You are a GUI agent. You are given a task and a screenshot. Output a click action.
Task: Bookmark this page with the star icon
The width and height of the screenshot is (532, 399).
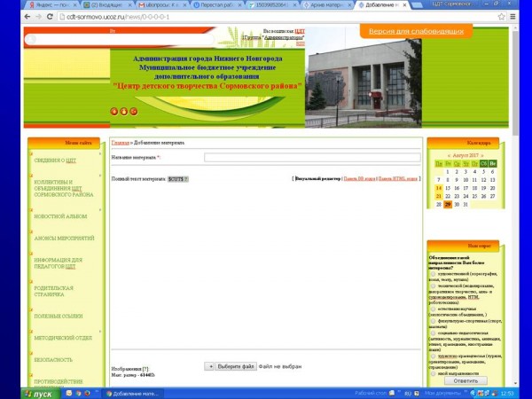pos(502,17)
